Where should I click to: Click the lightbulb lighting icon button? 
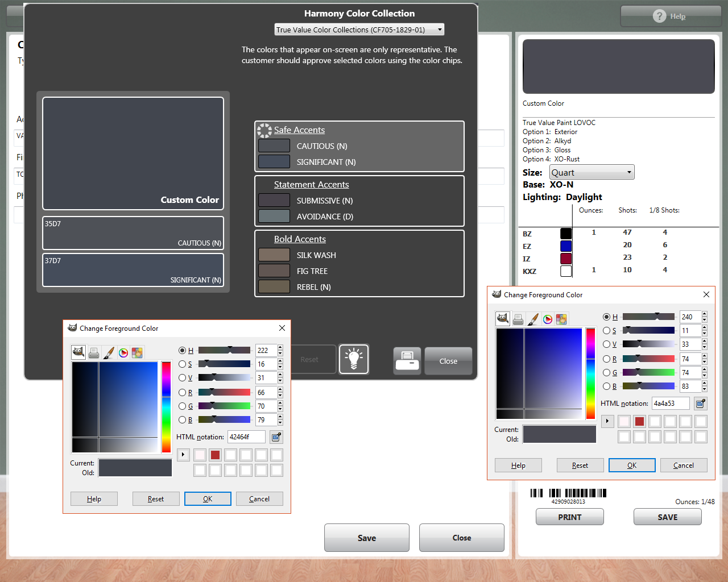(x=354, y=359)
